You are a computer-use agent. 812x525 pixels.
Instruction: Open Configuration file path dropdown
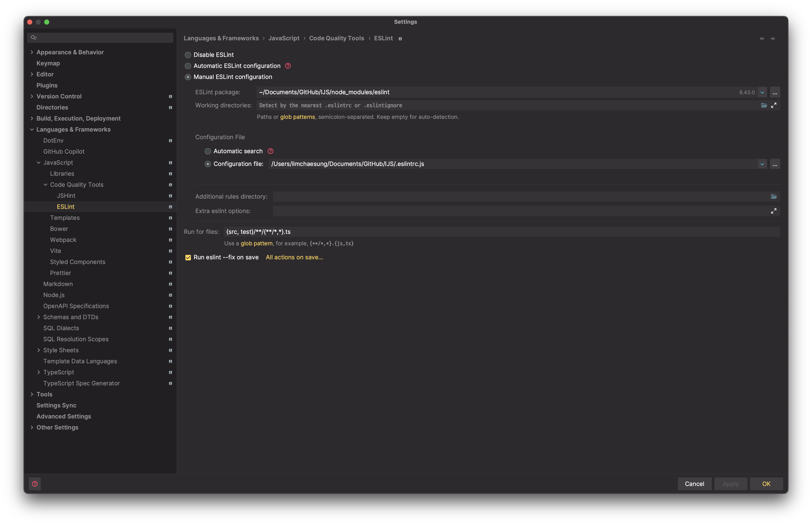(x=762, y=164)
